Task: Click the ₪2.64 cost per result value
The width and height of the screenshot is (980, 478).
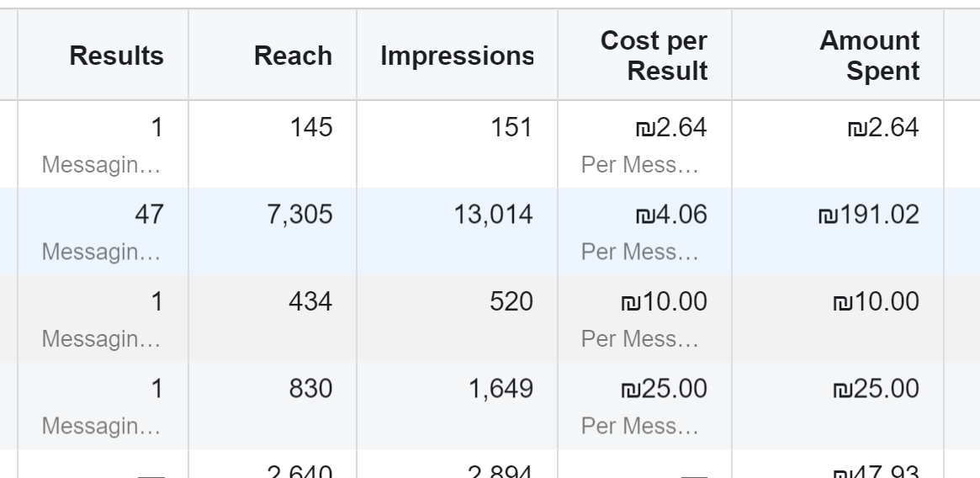Action: 671,128
